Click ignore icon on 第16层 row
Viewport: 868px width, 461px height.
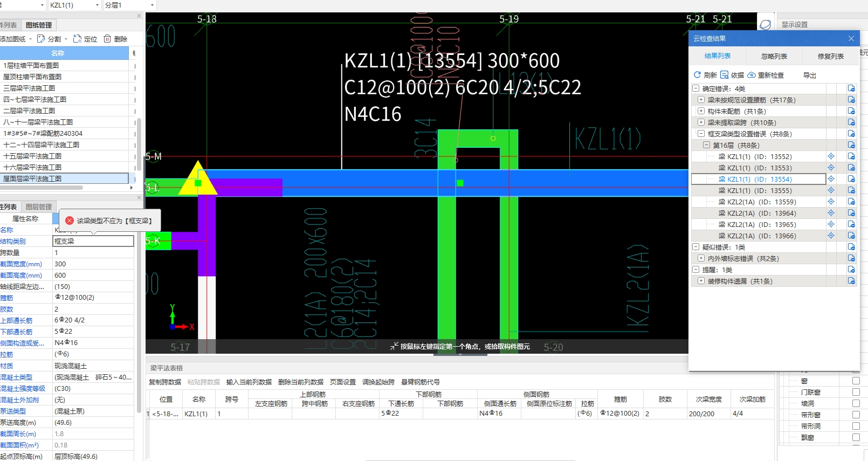[851, 145]
